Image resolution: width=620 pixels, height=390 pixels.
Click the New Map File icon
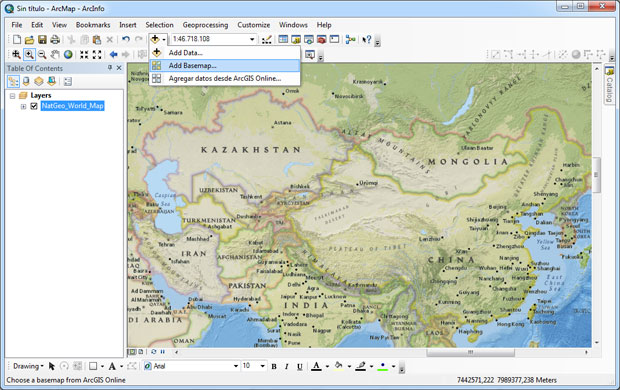[17, 39]
